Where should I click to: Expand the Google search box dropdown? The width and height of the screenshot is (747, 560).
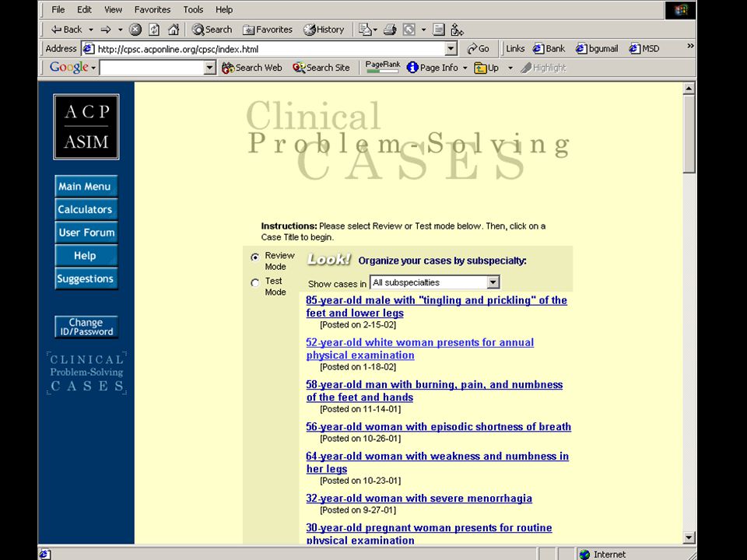209,68
